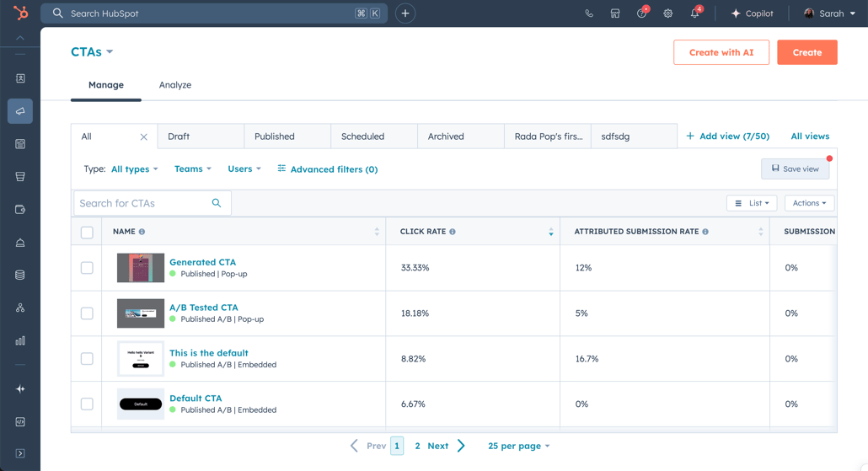Image resolution: width=868 pixels, height=471 pixels.
Task: Expand the sidebar with bottom arrow icon
Action: 20,453
